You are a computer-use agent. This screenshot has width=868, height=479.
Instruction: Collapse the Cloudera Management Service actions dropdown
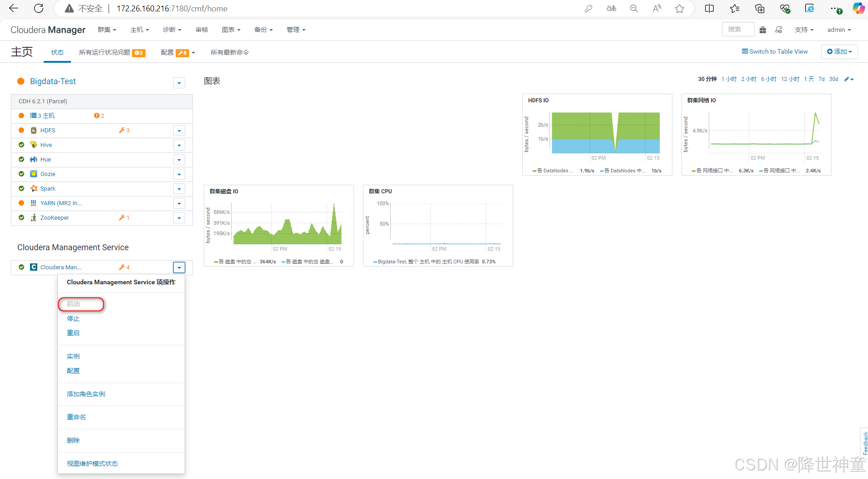tap(179, 267)
